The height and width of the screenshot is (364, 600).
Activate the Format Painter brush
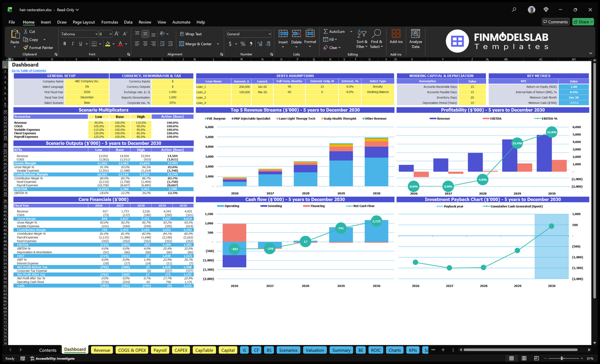click(25, 47)
